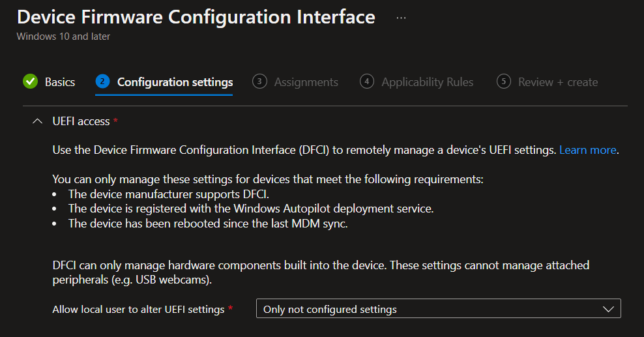Click the step 2 circle icon
This screenshot has width=644, height=337.
(102, 81)
